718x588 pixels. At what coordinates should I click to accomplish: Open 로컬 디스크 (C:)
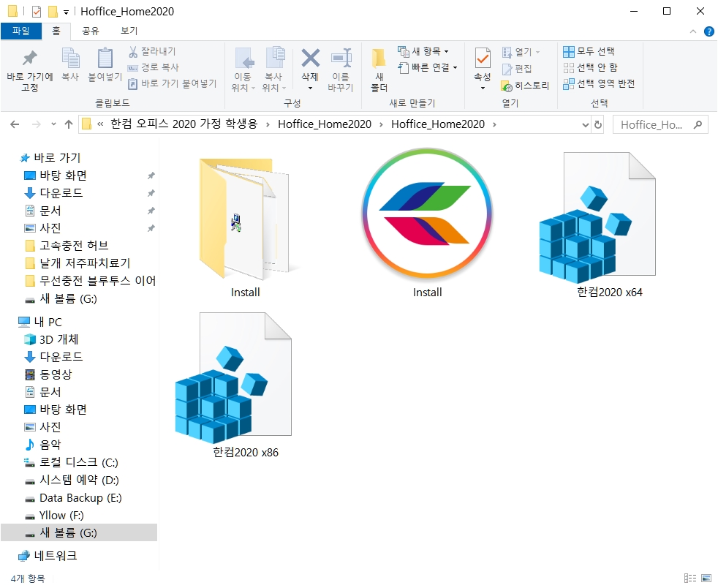[x=78, y=462]
